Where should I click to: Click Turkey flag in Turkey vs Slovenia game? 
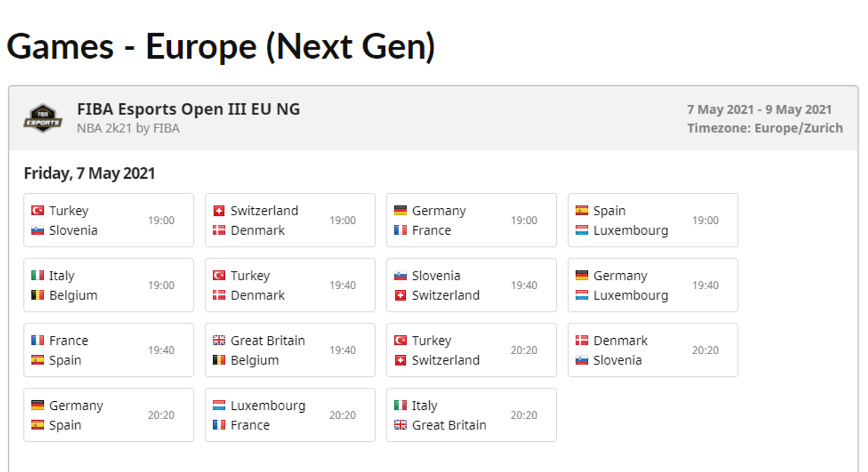click(38, 211)
